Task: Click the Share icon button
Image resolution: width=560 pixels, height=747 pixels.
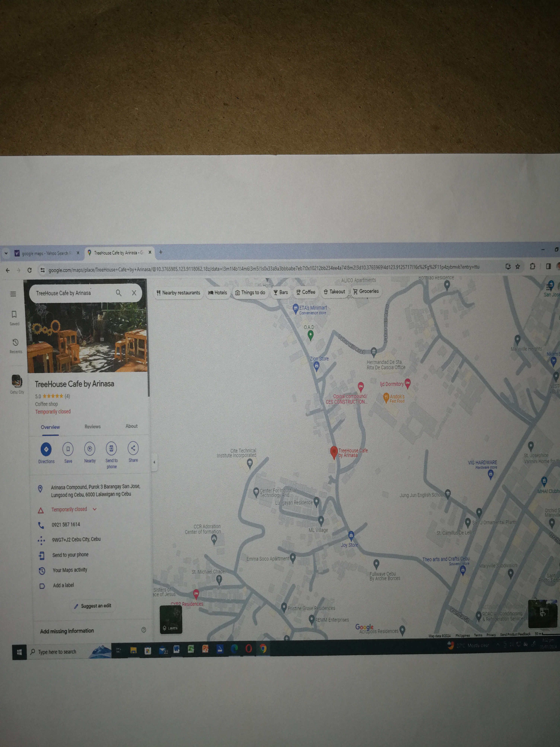Action: pyautogui.click(x=133, y=448)
